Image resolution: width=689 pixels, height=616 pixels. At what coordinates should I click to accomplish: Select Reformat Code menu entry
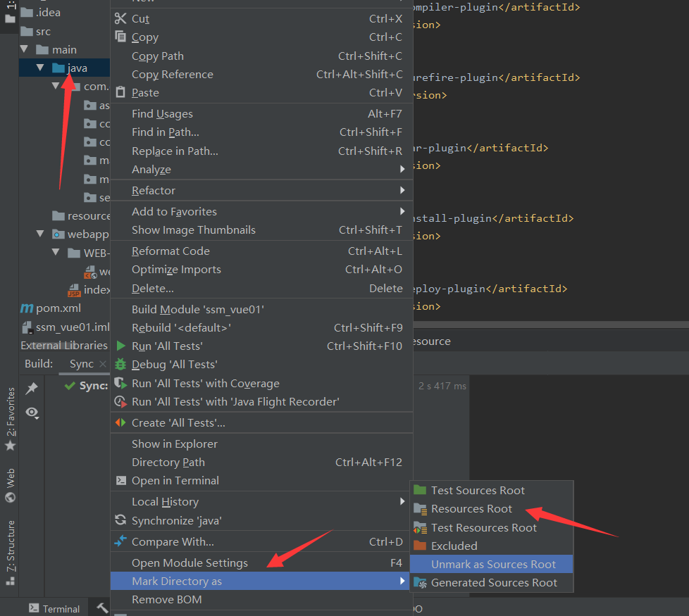[261, 251]
